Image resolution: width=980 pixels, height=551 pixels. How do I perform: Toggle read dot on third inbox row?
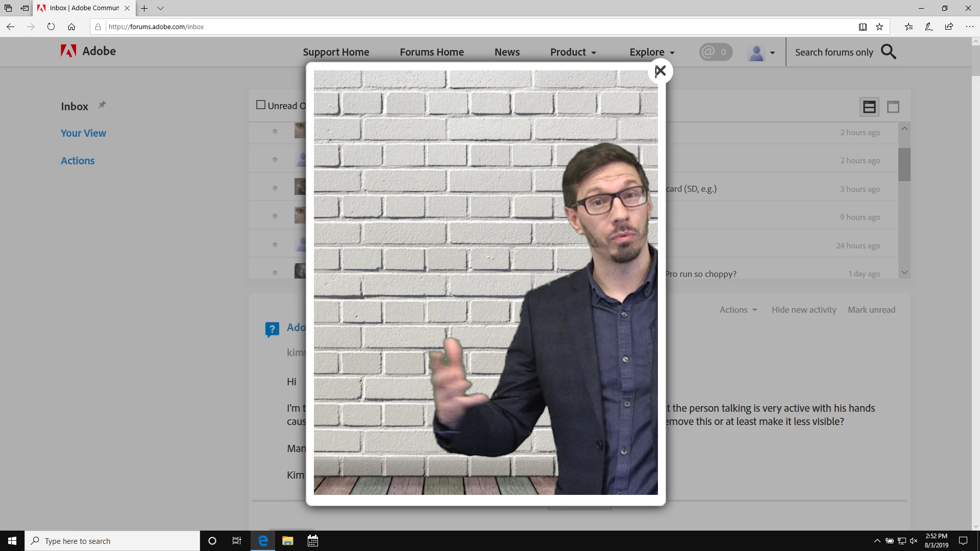click(x=275, y=188)
